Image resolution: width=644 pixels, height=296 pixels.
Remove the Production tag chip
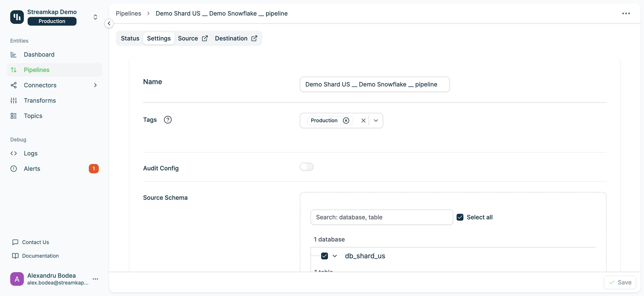[x=346, y=121]
